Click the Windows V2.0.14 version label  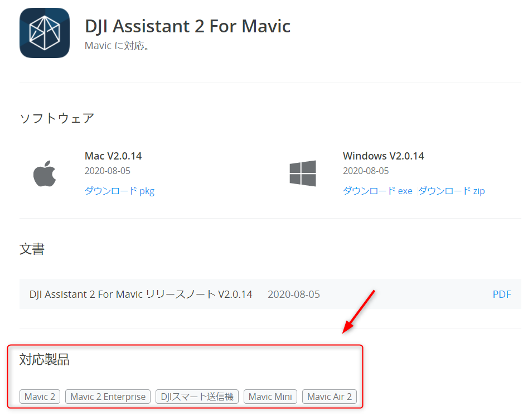tap(383, 156)
